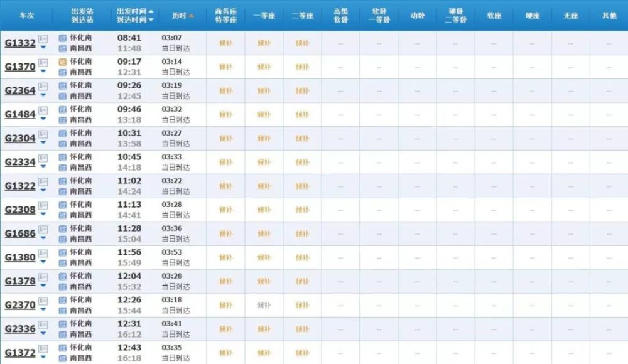Click 候补 for 一等座 on G1380

264,258
